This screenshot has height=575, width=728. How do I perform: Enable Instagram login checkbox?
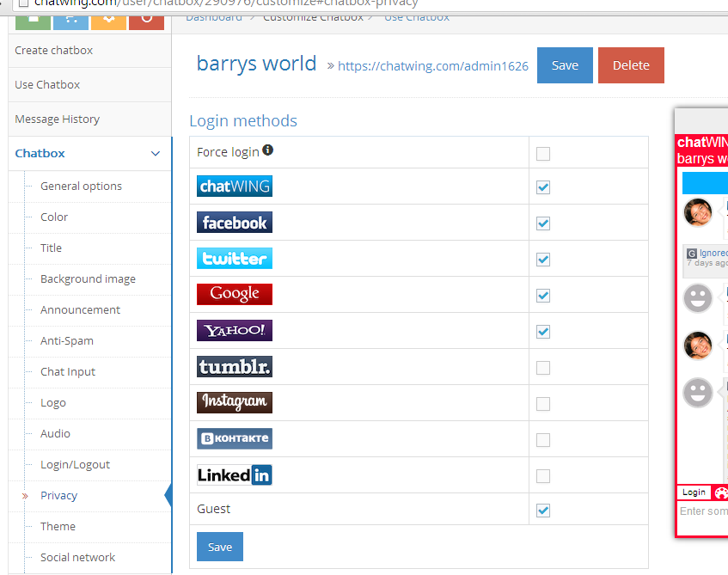tap(543, 404)
